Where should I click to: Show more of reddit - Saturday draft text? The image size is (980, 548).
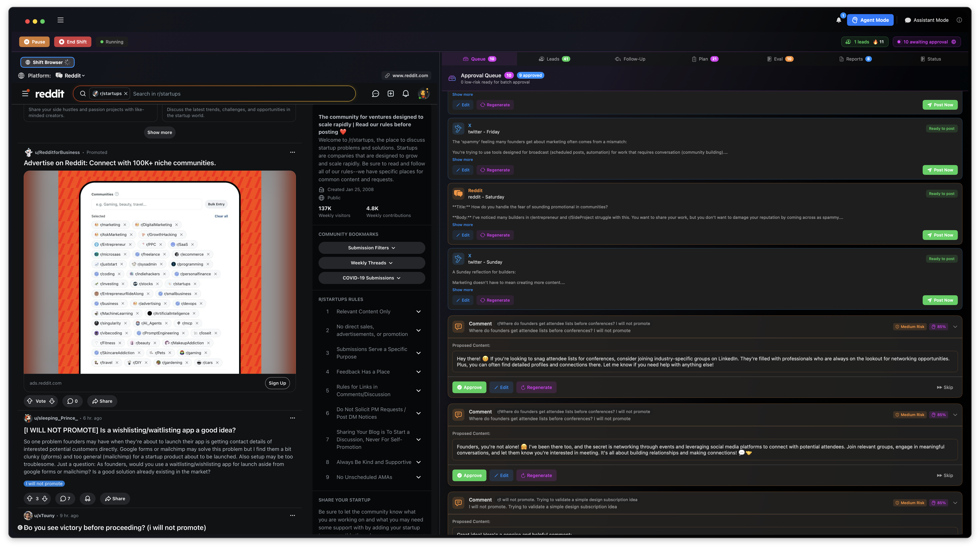[x=463, y=225]
